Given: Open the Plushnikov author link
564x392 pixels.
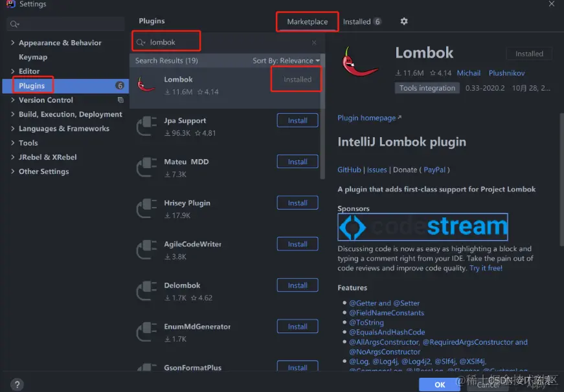Looking at the screenshot, I should (506, 73).
